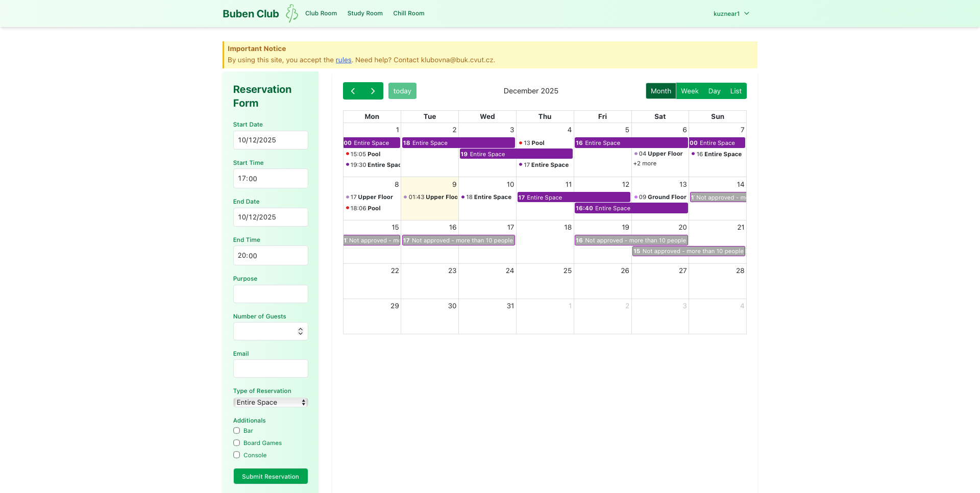Click the Buben Club leaf logo icon

[291, 13]
